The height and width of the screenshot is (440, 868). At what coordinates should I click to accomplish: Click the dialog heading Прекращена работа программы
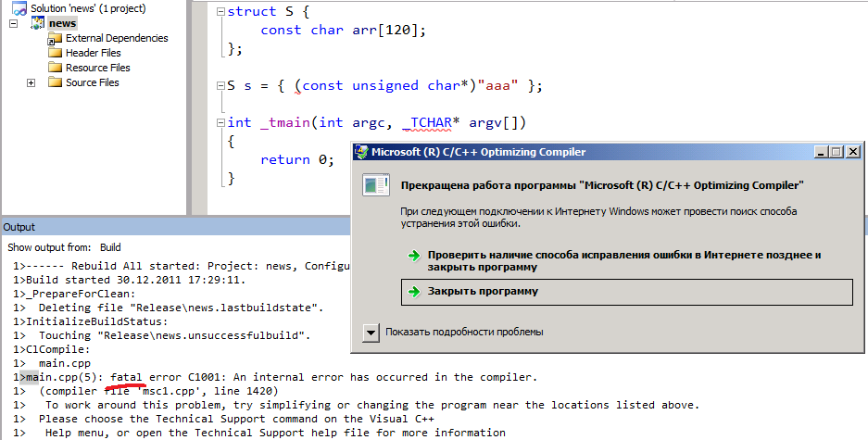(x=602, y=185)
